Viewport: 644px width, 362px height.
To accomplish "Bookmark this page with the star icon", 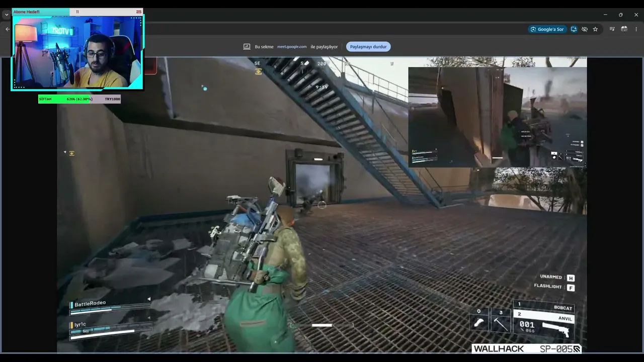I will [x=595, y=29].
